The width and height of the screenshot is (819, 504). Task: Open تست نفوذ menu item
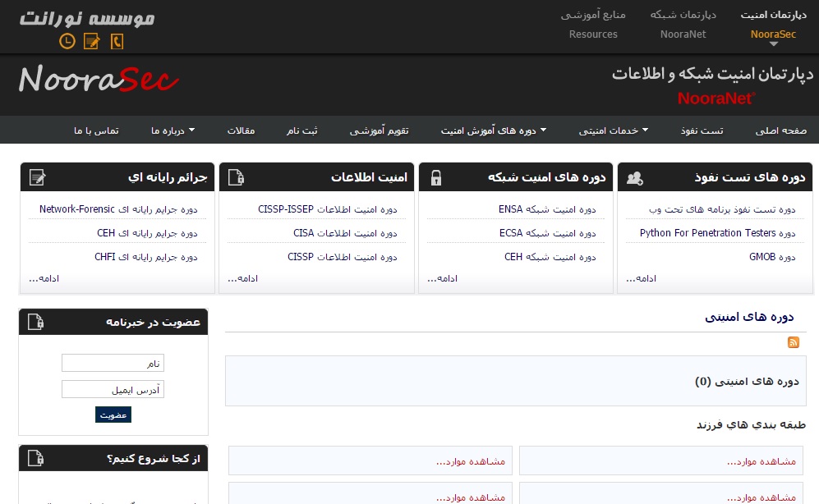702,131
